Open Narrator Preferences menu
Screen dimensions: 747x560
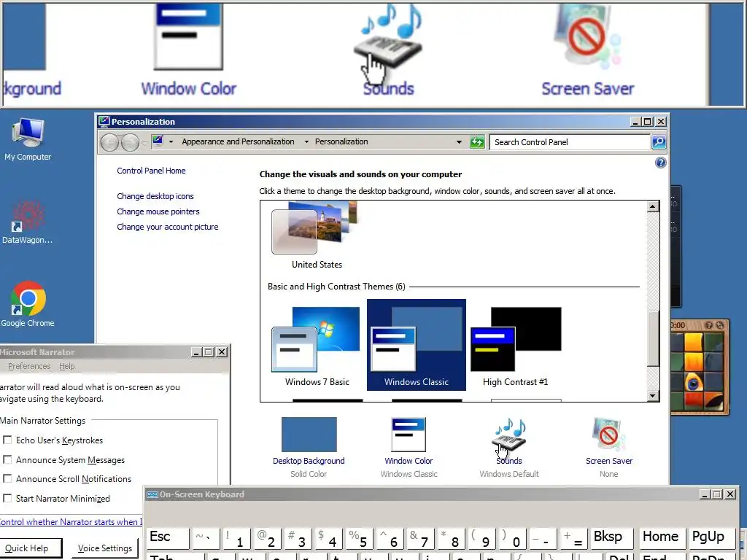pyautogui.click(x=29, y=366)
